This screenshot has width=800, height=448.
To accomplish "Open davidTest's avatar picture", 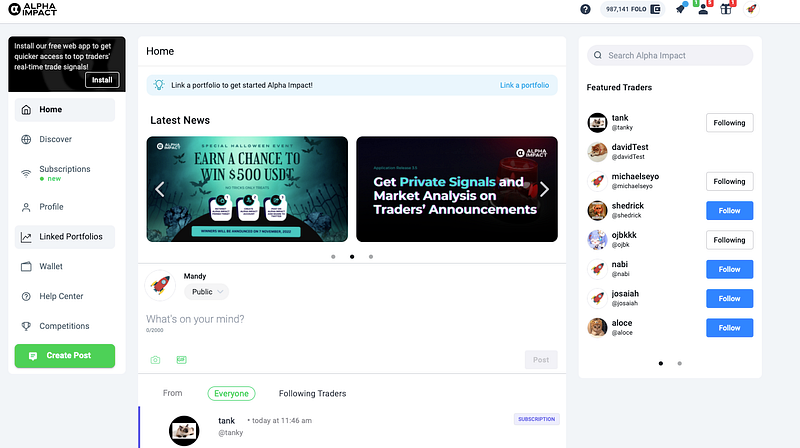I will click(597, 152).
